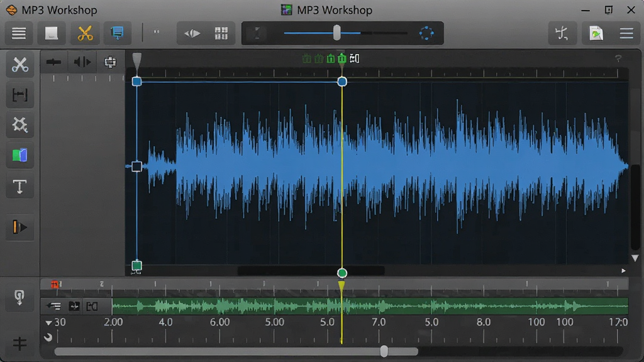Image resolution: width=644 pixels, height=362 pixels.
Task: Click the stop square button in the toolbar
Action: (52, 33)
